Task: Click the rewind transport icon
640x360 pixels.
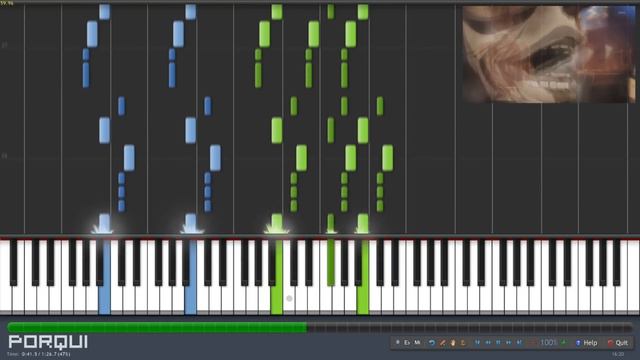Action: coord(488,342)
